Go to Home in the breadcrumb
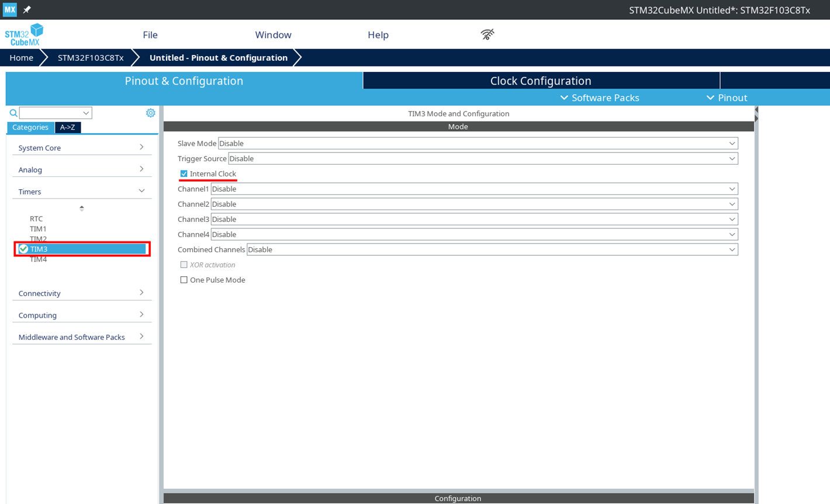Image resolution: width=830 pixels, height=504 pixels. pyautogui.click(x=21, y=58)
